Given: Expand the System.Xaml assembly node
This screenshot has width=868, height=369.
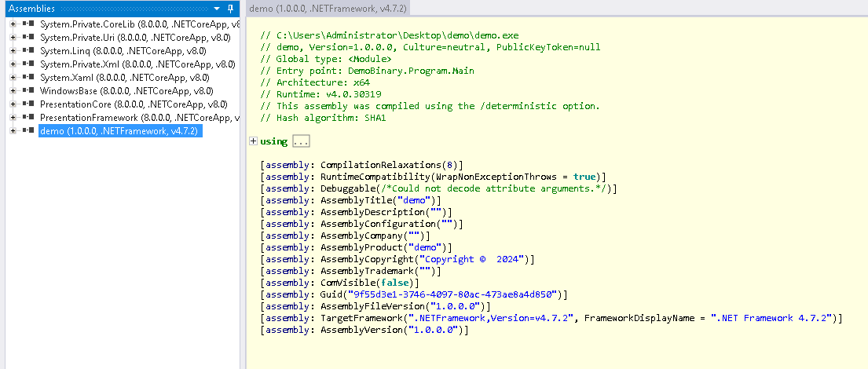Looking at the screenshot, I should click(13, 78).
